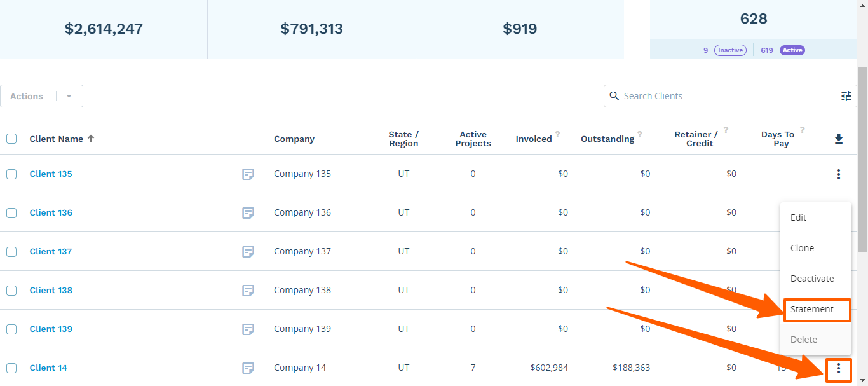Click the Active Projects column header
This screenshot has width=868, height=386.
coord(473,139)
